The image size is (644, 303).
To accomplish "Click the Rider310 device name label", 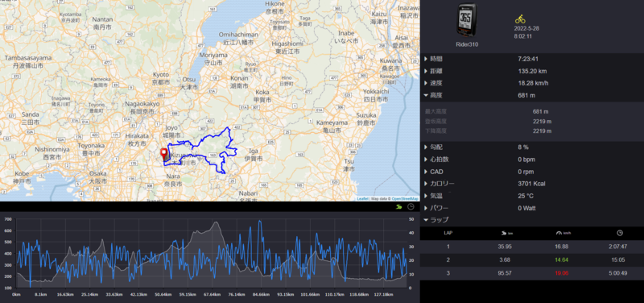I will click(x=468, y=44).
